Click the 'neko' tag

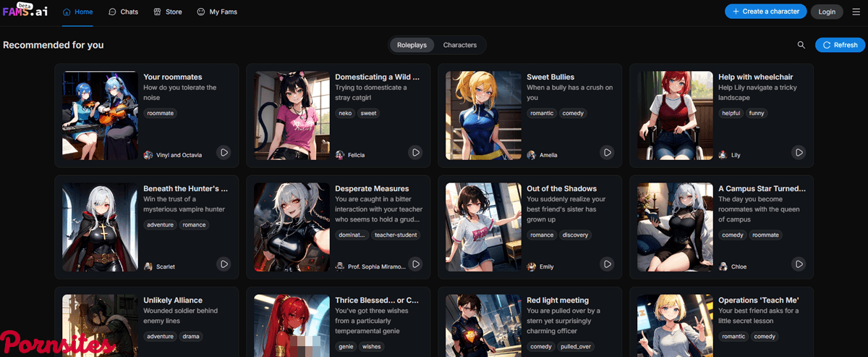[346, 113]
